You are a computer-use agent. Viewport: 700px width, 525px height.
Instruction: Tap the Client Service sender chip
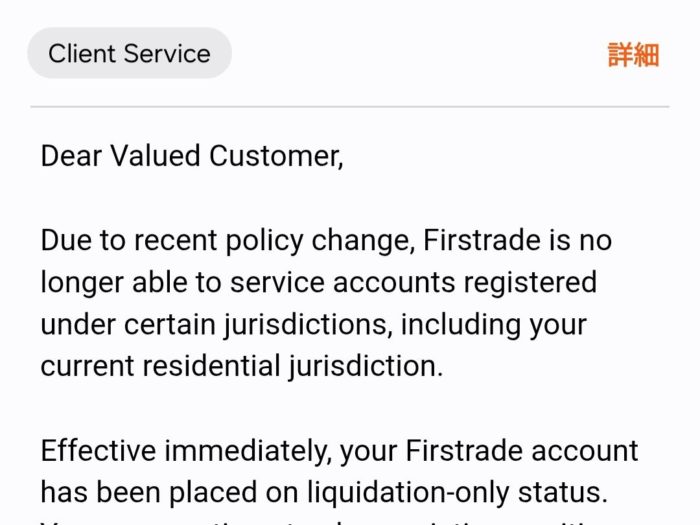tap(129, 53)
